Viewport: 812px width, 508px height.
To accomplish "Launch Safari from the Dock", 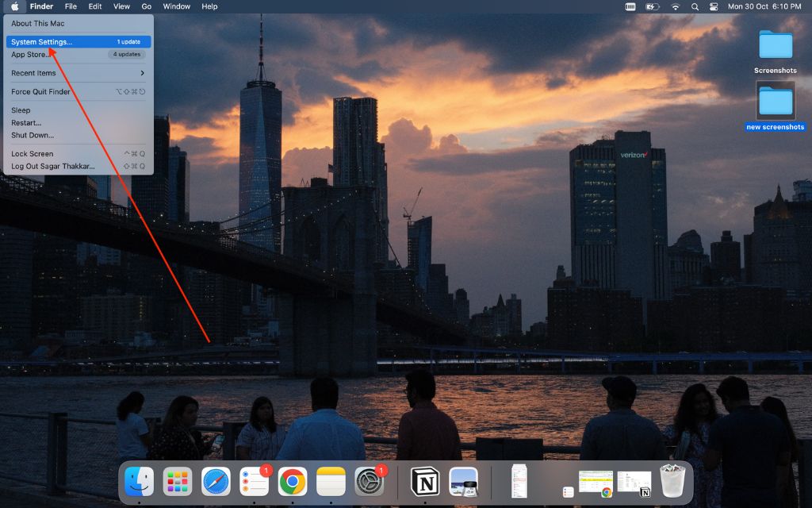I will 216,481.
